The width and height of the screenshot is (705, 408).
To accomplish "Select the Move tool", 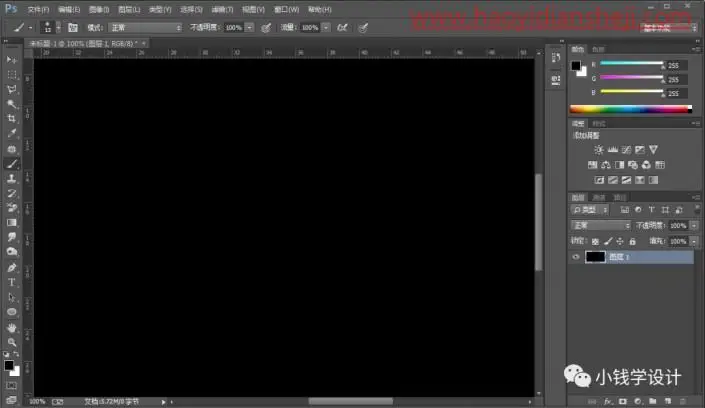I will pyautogui.click(x=12, y=60).
